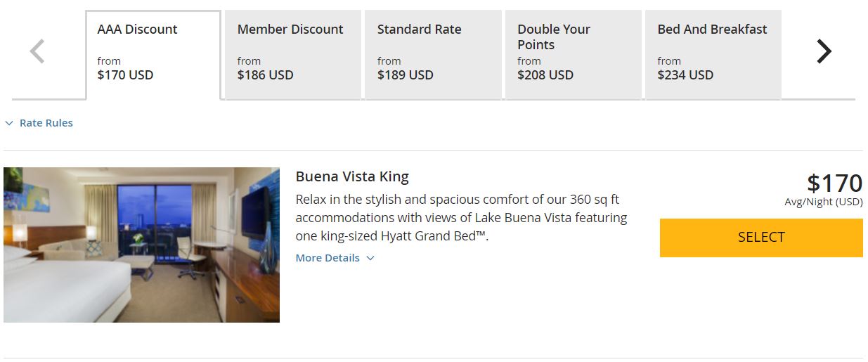Switch to the Member Discount tab
868x362 pixels.
293,55
